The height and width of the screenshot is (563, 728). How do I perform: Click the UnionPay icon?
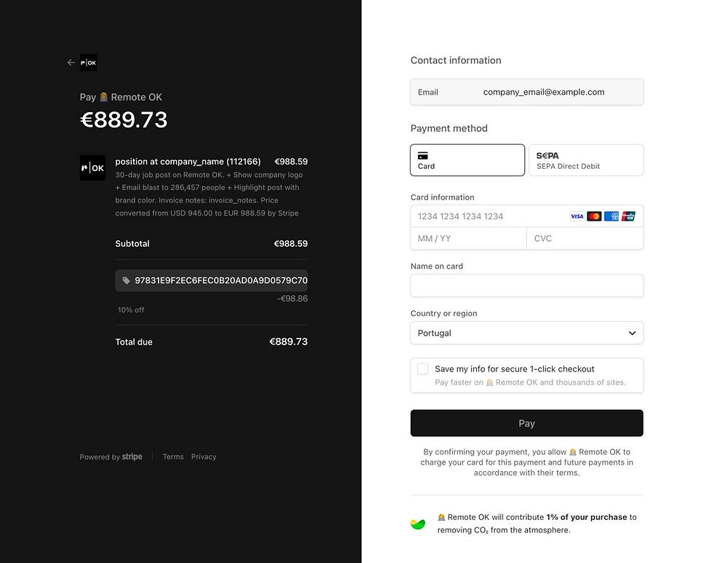628,216
